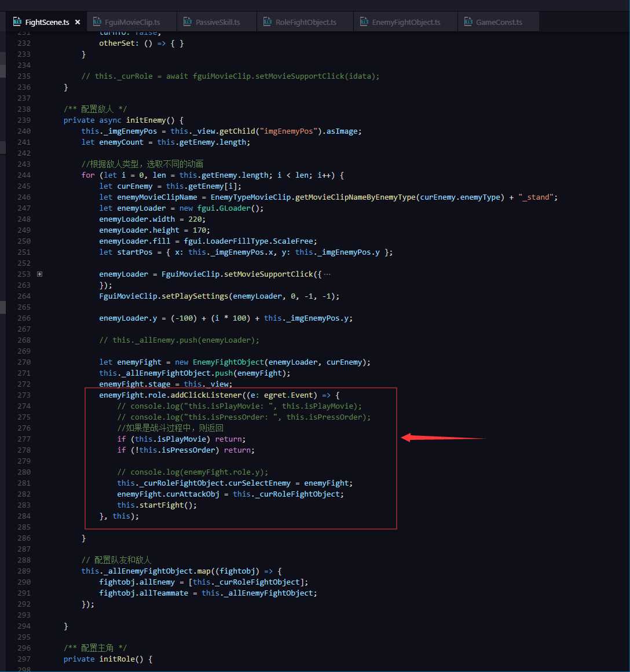Click the comment 配置主角
The width and height of the screenshot is (630, 672).
click(95, 648)
